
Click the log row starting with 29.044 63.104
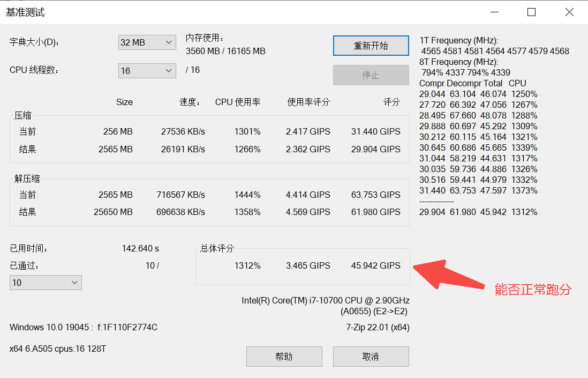tap(479, 94)
